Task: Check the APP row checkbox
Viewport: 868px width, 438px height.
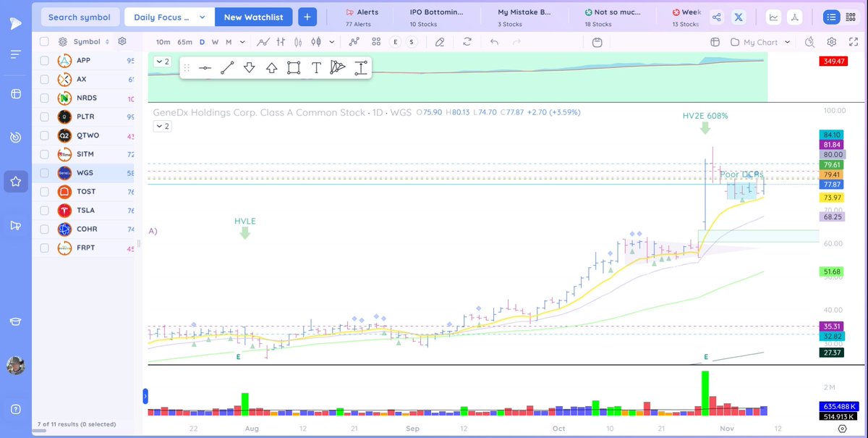Action: click(45, 61)
